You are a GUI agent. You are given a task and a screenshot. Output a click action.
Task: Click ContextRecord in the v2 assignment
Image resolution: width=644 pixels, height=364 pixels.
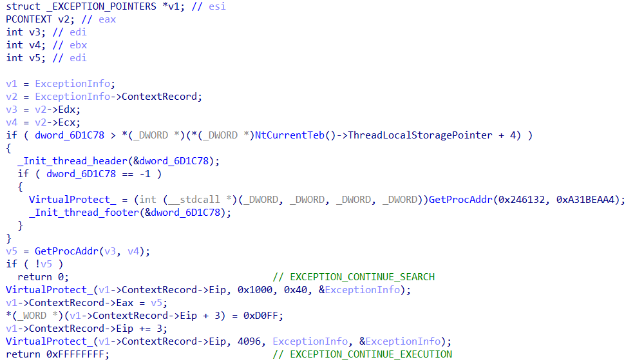click(159, 97)
